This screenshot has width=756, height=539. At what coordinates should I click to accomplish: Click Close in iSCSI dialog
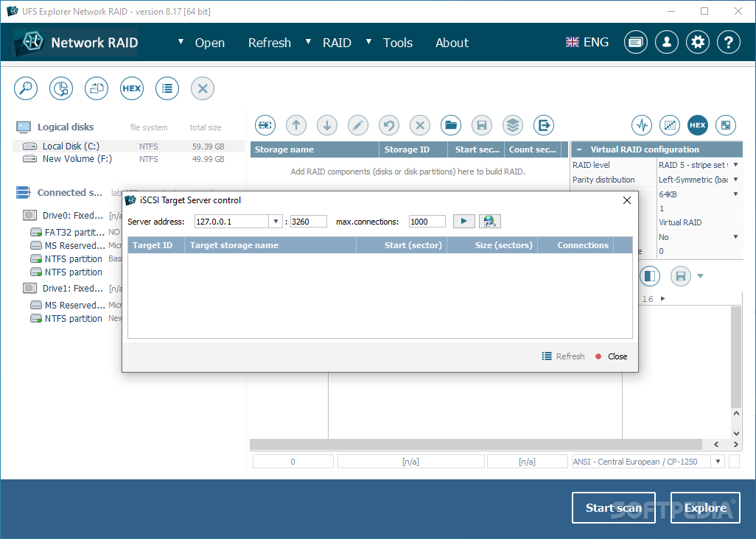point(611,356)
